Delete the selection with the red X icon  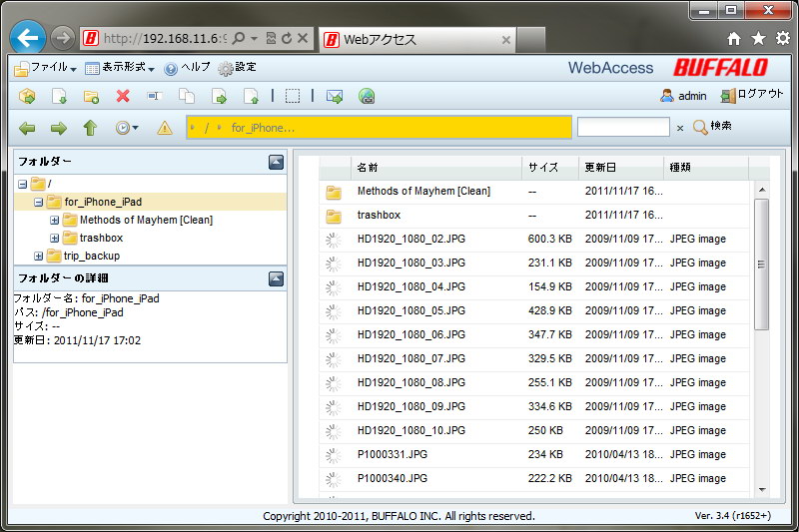pos(123,96)
